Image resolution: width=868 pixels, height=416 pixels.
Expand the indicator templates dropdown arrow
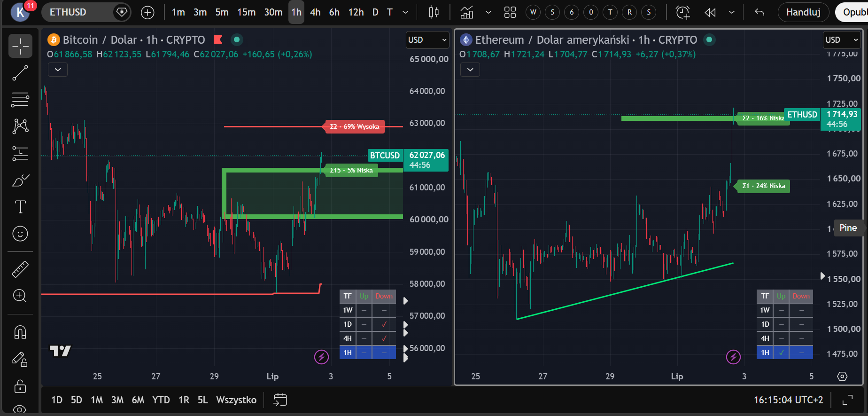point(488,13)
